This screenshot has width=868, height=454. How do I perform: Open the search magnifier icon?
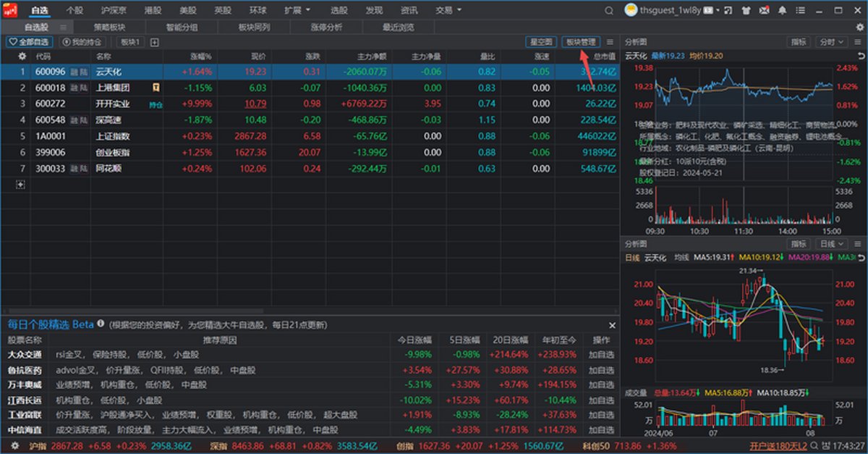610,10
